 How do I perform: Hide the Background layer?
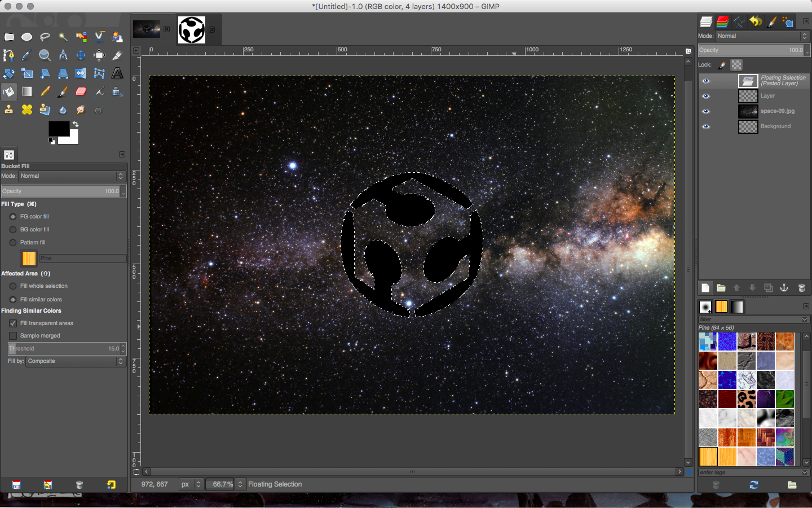pos(705,126)
